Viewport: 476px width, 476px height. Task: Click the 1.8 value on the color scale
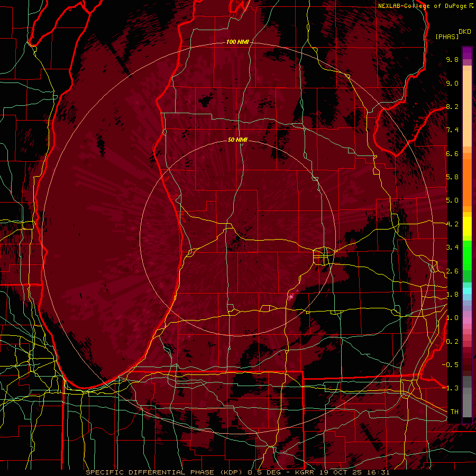[452, 295]
